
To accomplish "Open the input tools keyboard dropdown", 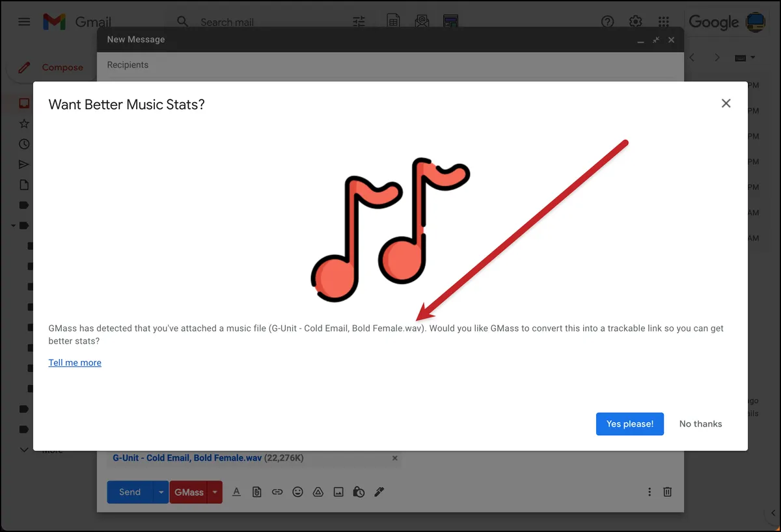I will click(745, 58).
